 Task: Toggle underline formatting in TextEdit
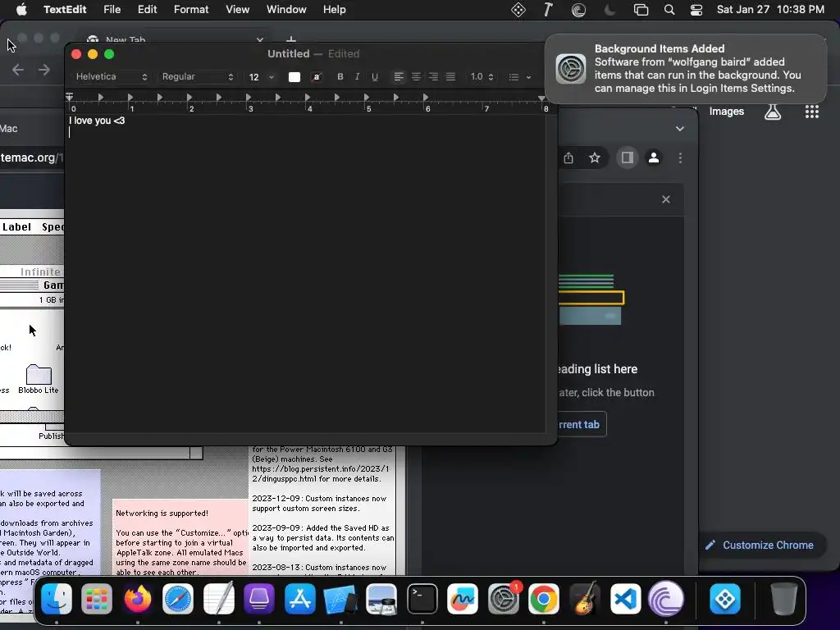(x=374, y=76)
